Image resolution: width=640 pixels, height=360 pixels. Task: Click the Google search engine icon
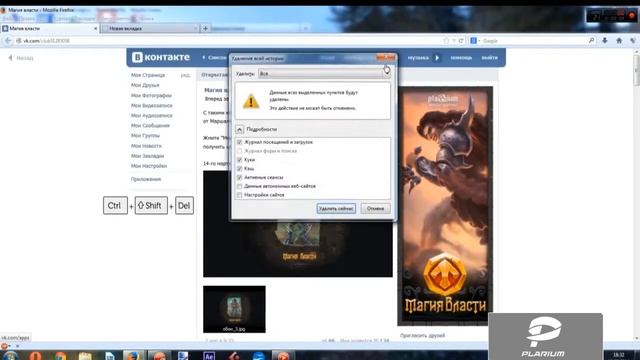473,41
